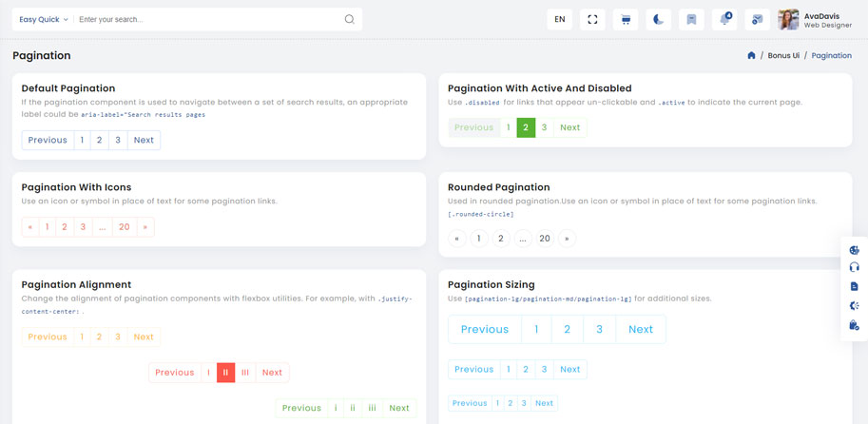The image size is (868, 424).
Task: Click green right-aligned Next button
Action: [399, 408]
